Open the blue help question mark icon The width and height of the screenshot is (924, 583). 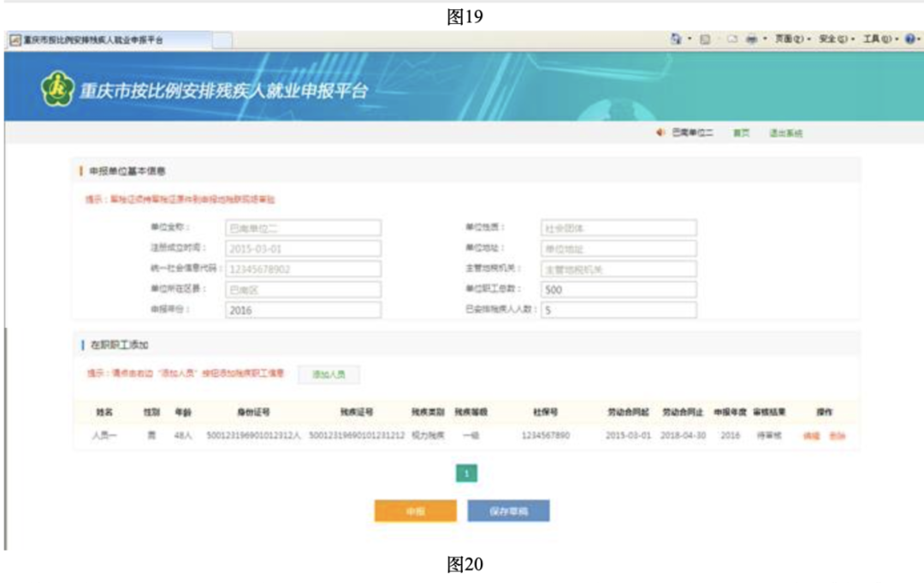tap(909, 39)
